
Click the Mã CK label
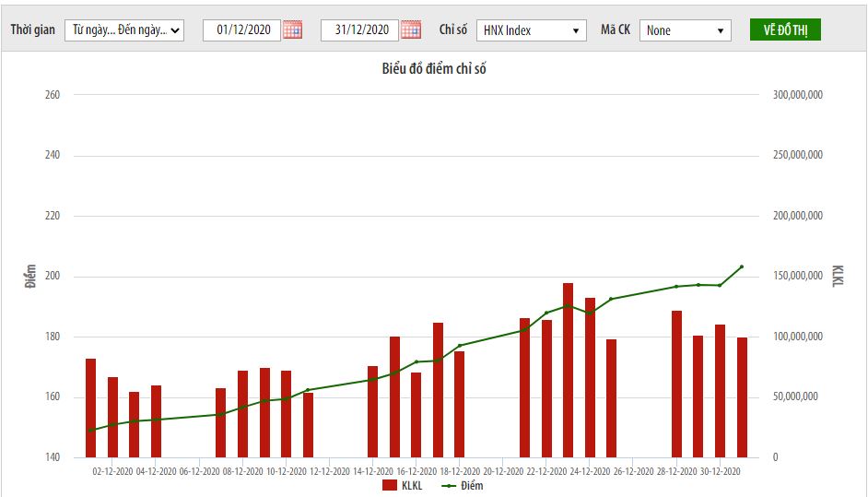pyautogui.click(x=615, y=30)
